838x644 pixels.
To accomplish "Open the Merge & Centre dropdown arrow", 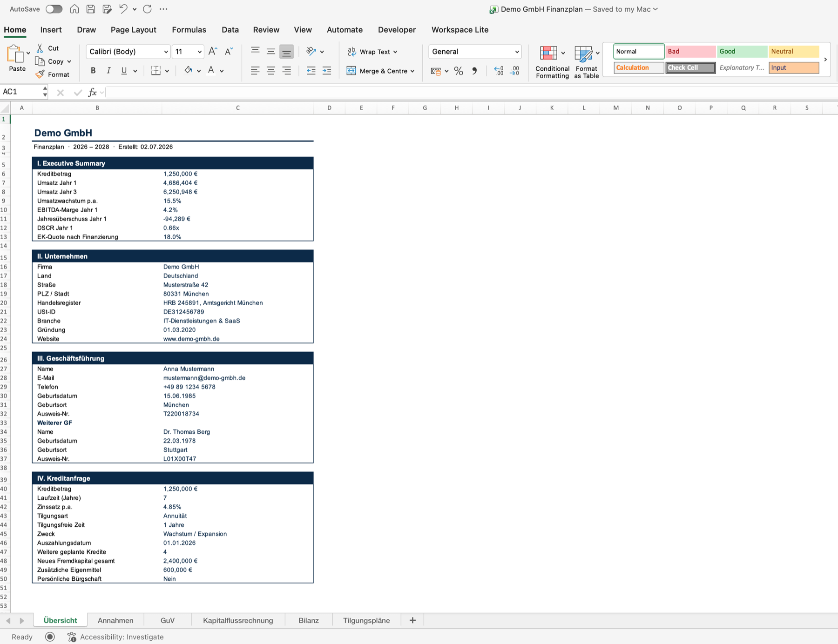I will pos(412,71).
